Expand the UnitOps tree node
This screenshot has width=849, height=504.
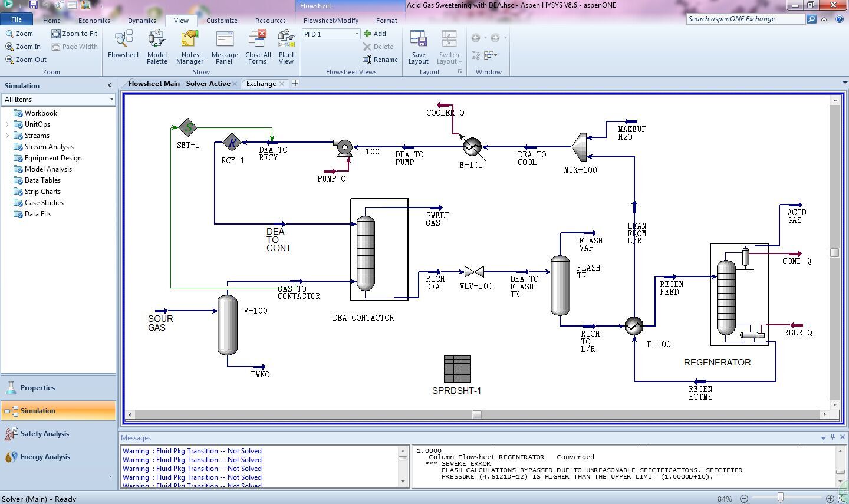7,124
